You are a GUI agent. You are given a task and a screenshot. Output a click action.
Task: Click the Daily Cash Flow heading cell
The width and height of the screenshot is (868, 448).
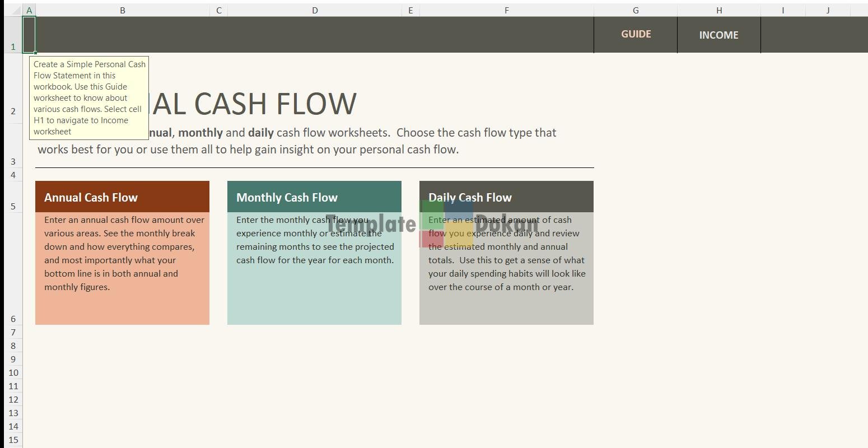point(506,197)
